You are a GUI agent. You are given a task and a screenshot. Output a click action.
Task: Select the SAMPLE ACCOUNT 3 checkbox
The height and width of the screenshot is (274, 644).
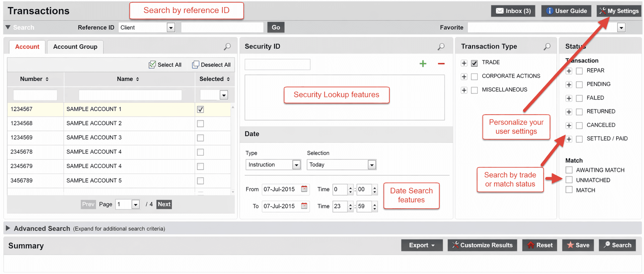tap(200, 138)
